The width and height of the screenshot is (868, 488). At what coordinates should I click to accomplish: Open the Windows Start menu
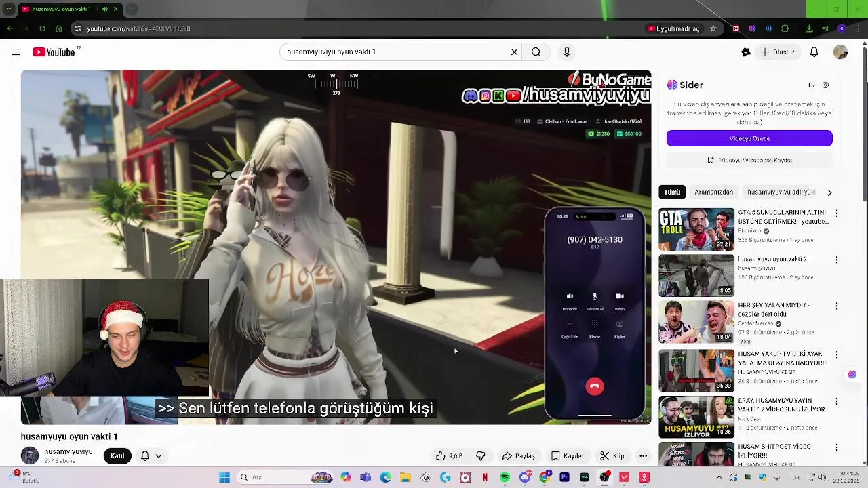[x=224, y=477]
